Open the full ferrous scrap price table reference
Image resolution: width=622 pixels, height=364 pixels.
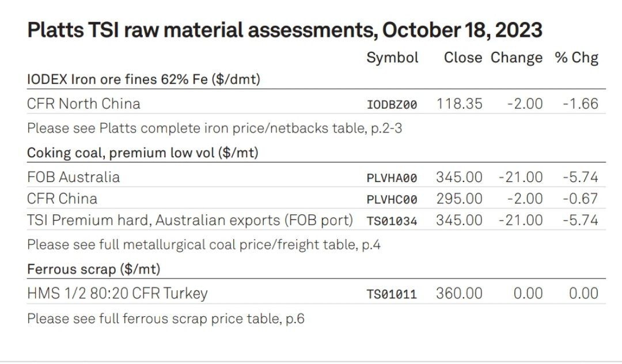point(166,318)
